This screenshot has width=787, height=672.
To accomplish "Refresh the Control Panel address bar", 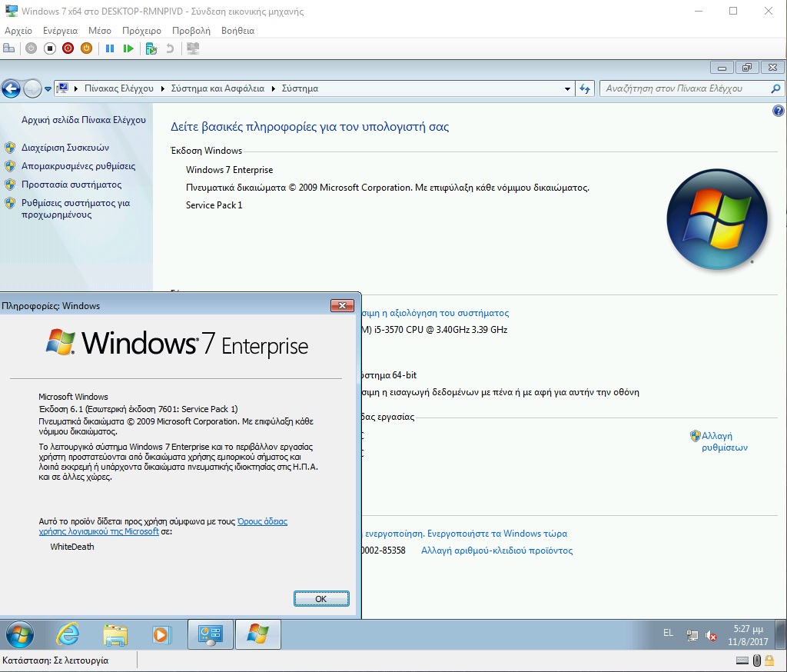I will tap(585, 89).
